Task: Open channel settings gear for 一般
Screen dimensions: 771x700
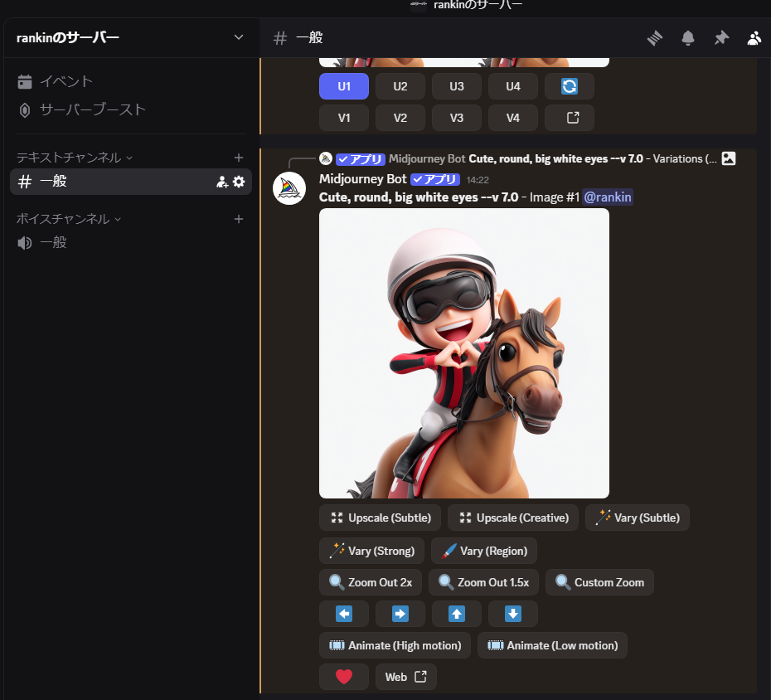Action: pyautogui.click(x=239, y=182)
